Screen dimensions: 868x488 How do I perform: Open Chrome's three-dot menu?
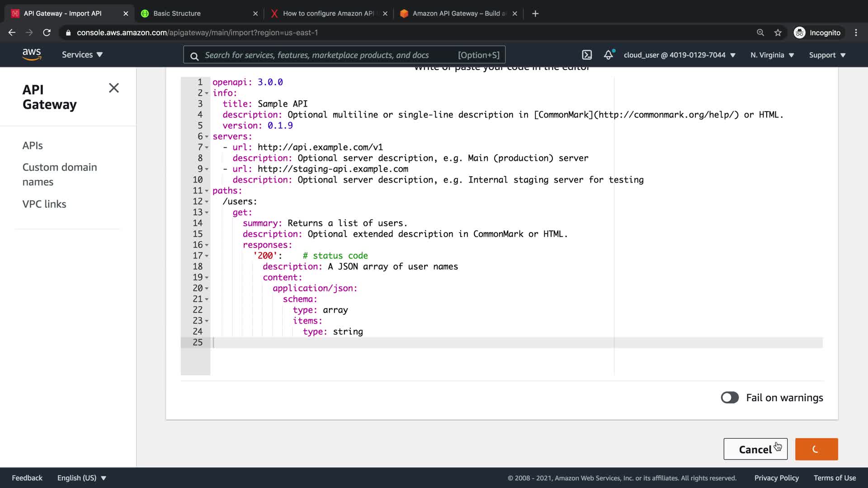click(856, 33)
